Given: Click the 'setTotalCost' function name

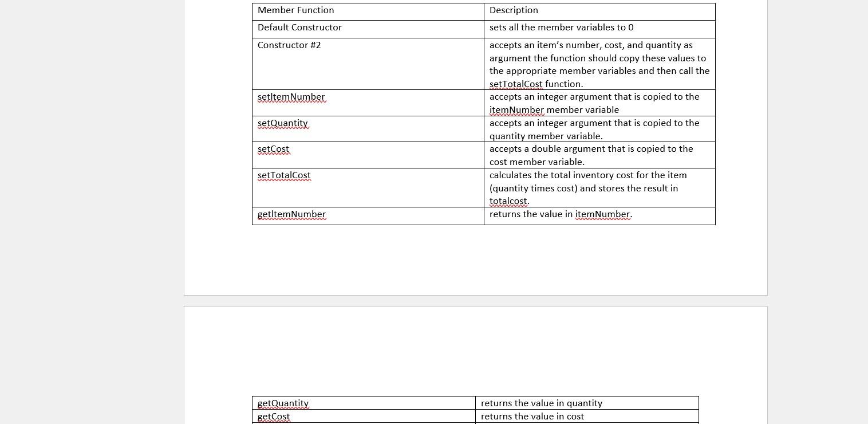Looking at the screenshot, I should coord(284,175).
